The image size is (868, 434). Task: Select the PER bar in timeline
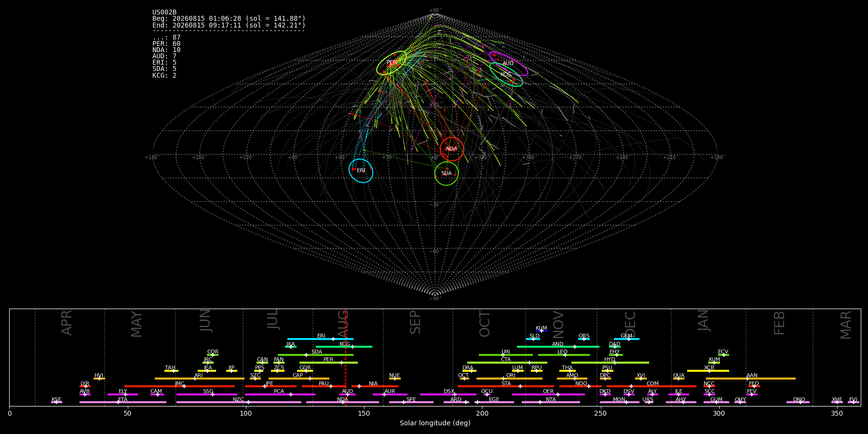328,363
